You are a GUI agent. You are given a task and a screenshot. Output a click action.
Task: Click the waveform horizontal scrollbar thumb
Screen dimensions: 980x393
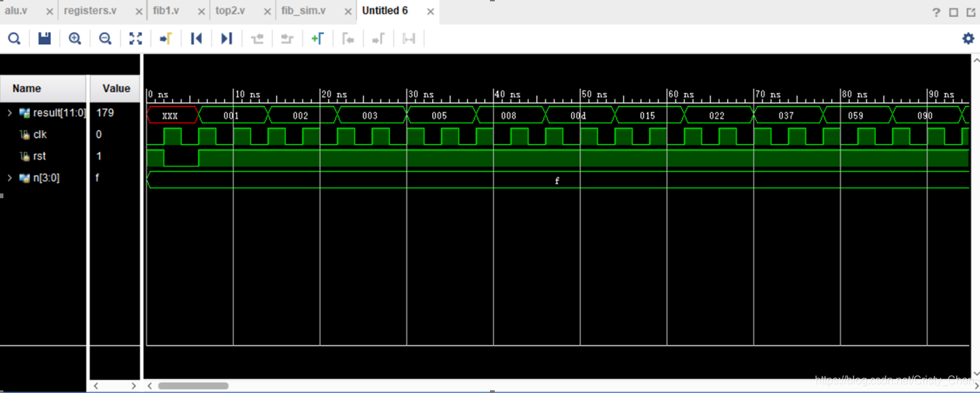(194, 386)
